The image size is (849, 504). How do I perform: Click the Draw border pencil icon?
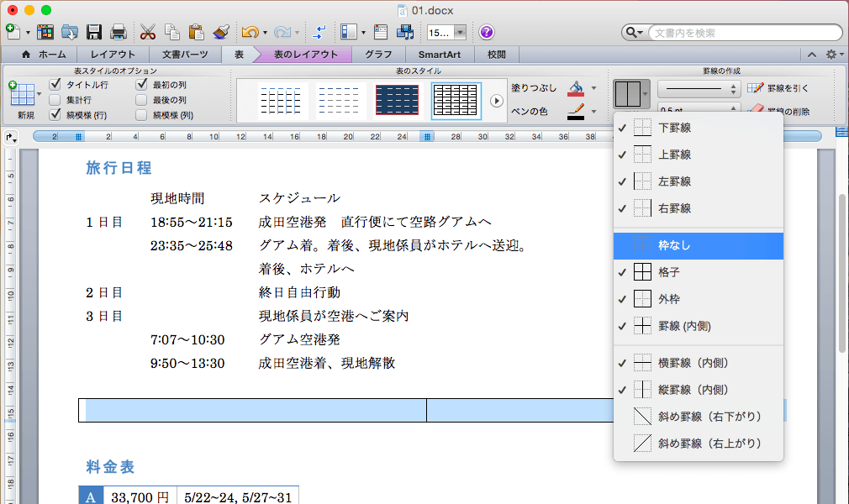[x=756, y=87]
